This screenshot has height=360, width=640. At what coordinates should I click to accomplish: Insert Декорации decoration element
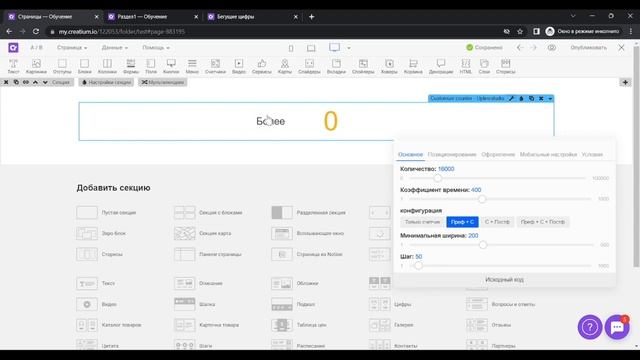pyautogui.click(x=441, y=67)
